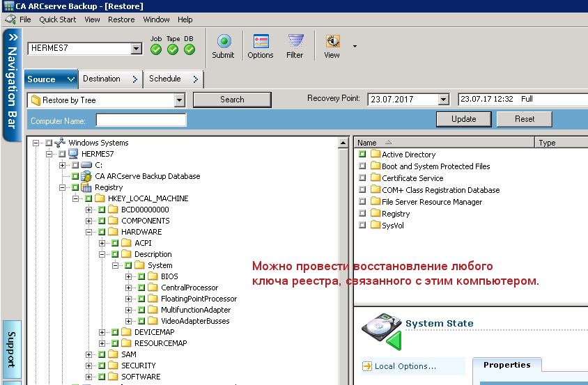Screen dimensions: 588x385
Task: Select the VideoAdapterBusses tree row
Action: [x=195, y=321]
